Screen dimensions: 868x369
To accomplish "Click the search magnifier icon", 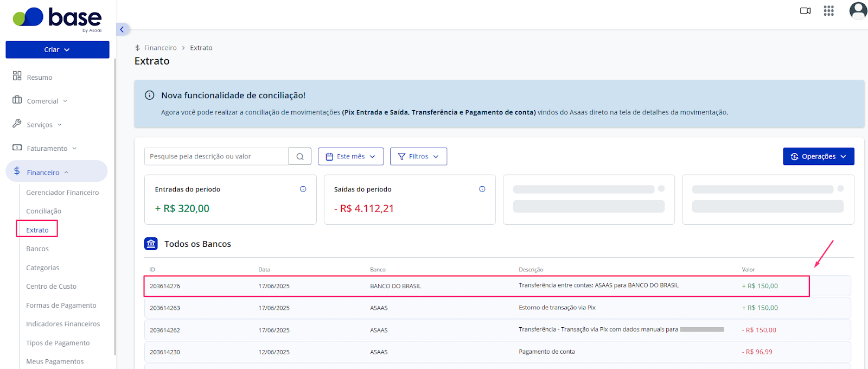I will pyautogui.click(x=300, y=156).
